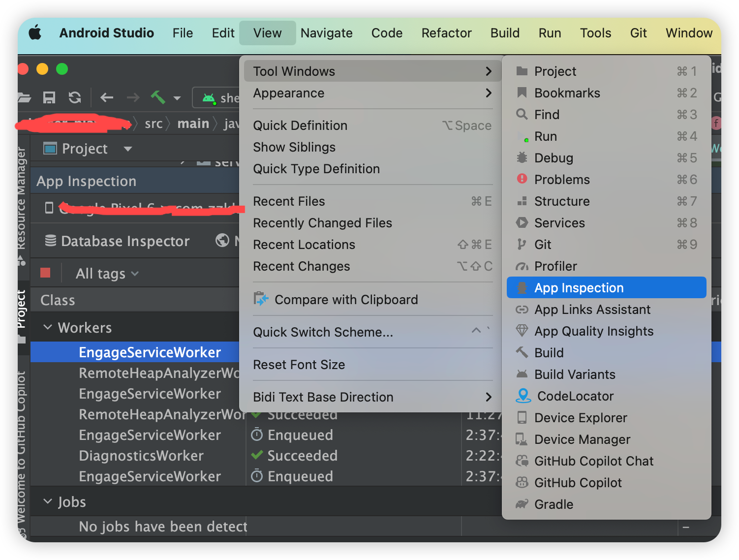Viewport: 739px width, 560px height.
Task: Expand the Tool Windows submenu
Action: click(372, 71)
